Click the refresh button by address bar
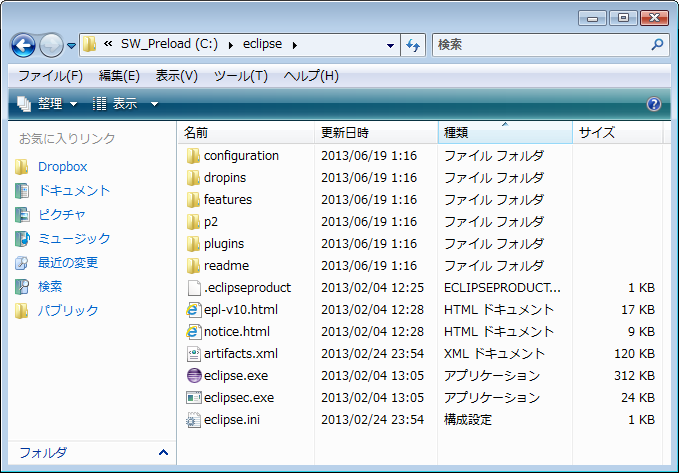Image resolution: width=679 pixels, height=473 pixels. [413, 45]
